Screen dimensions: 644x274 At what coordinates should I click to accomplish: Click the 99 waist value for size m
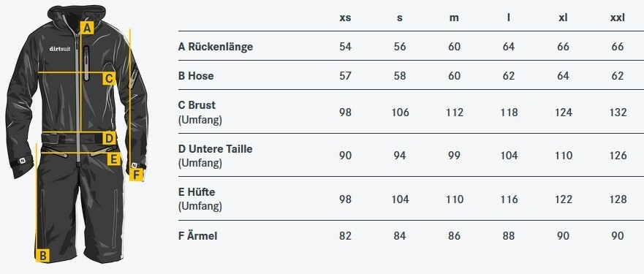coord(454,156)
